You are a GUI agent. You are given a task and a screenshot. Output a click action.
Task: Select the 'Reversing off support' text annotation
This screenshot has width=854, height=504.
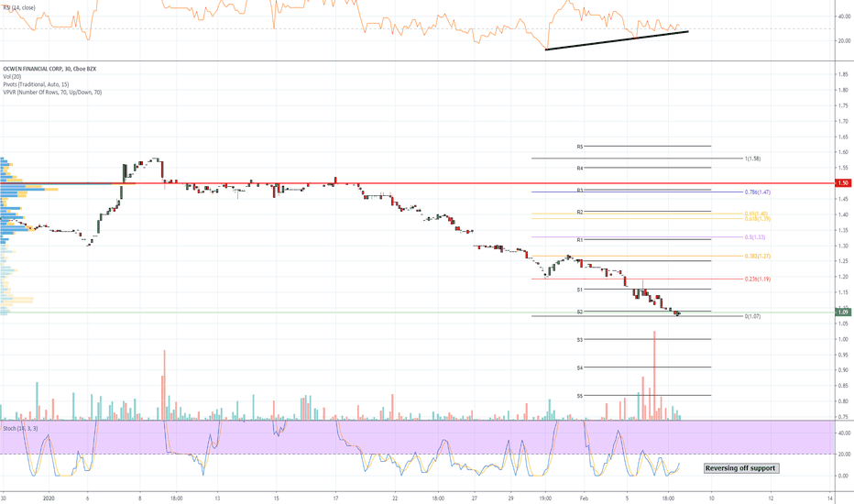point(740,468)
